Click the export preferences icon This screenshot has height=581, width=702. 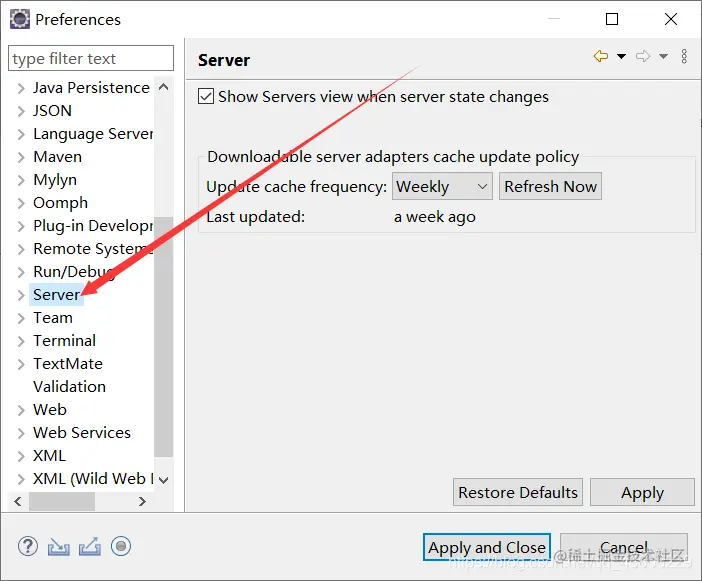point(90,547)
